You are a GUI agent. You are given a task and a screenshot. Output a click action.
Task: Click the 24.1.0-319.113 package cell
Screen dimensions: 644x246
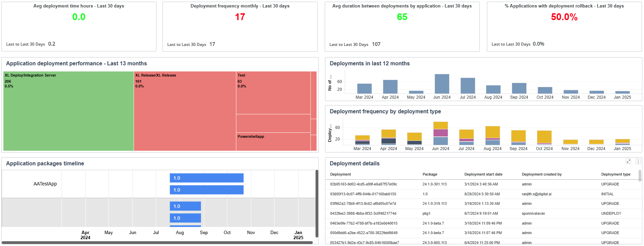pyautogui.click(x=435, y=203)
